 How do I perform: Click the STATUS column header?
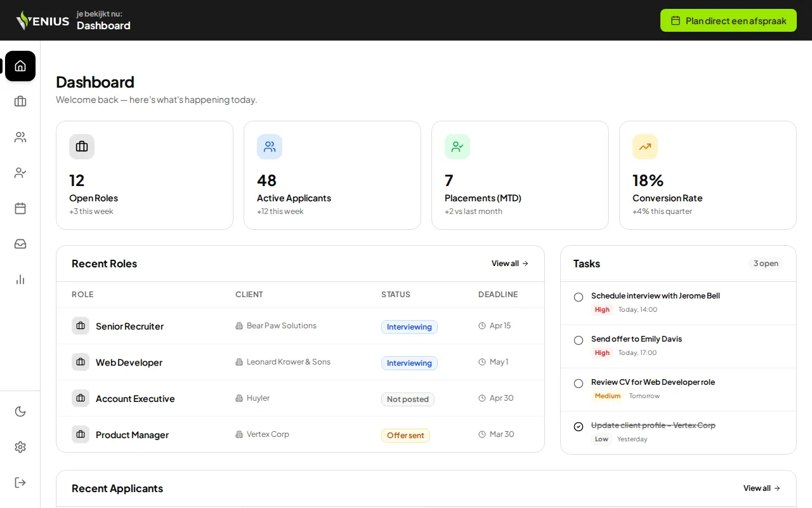(x=396, y=295)
